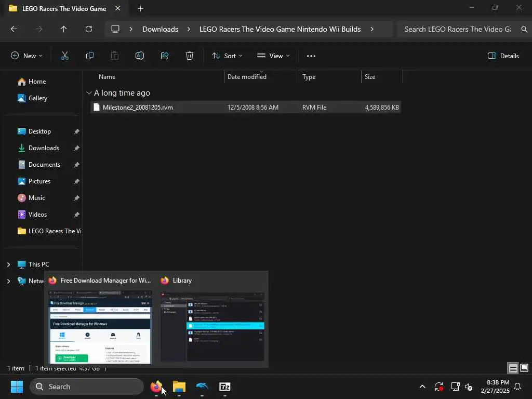Open Desktop in Quick access
The height and width of the screenshot is (399, 532).
[39, 131]
